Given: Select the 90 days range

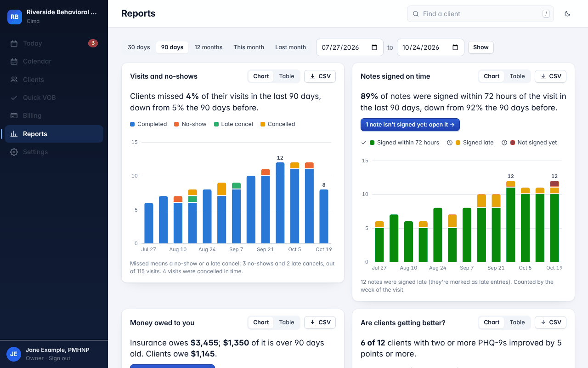Looking at the screenshot, I should 172,47.
